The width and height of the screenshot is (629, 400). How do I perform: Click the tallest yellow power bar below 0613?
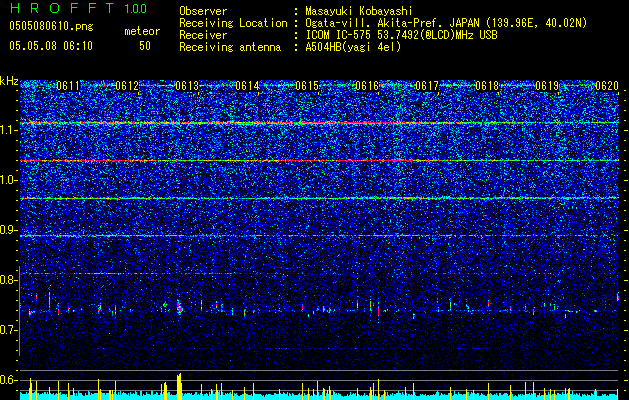179,386
